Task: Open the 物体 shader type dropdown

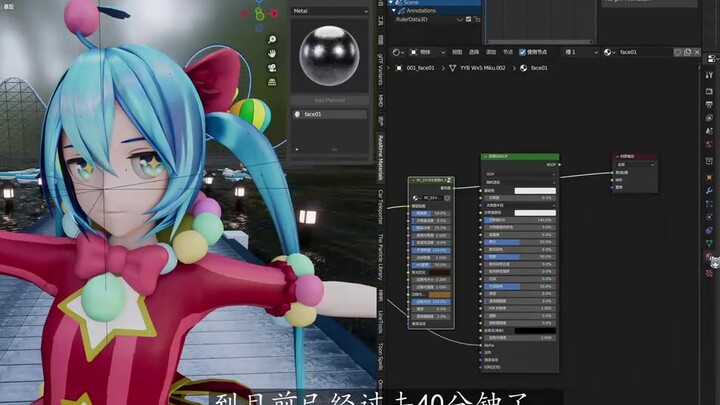Action: (x=428, y=52)
